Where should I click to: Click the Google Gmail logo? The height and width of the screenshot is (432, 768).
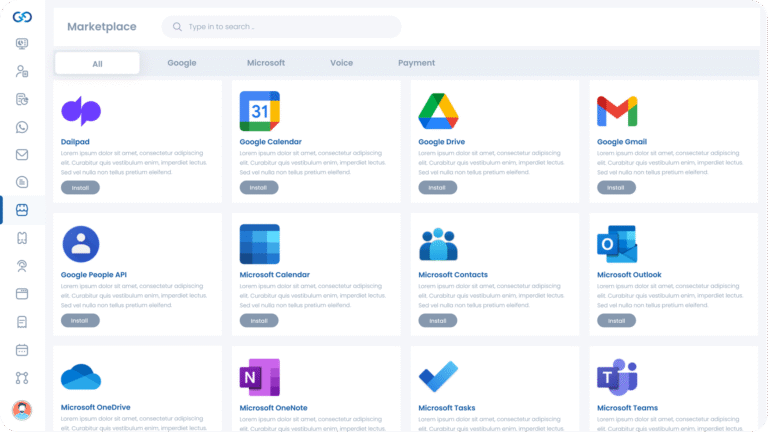617,111
